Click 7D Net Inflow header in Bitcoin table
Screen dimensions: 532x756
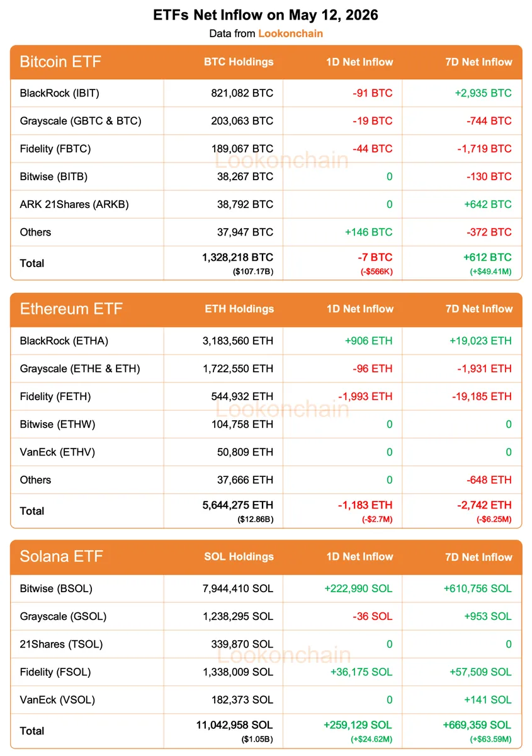pyautogui.click(x=478, y=62)
